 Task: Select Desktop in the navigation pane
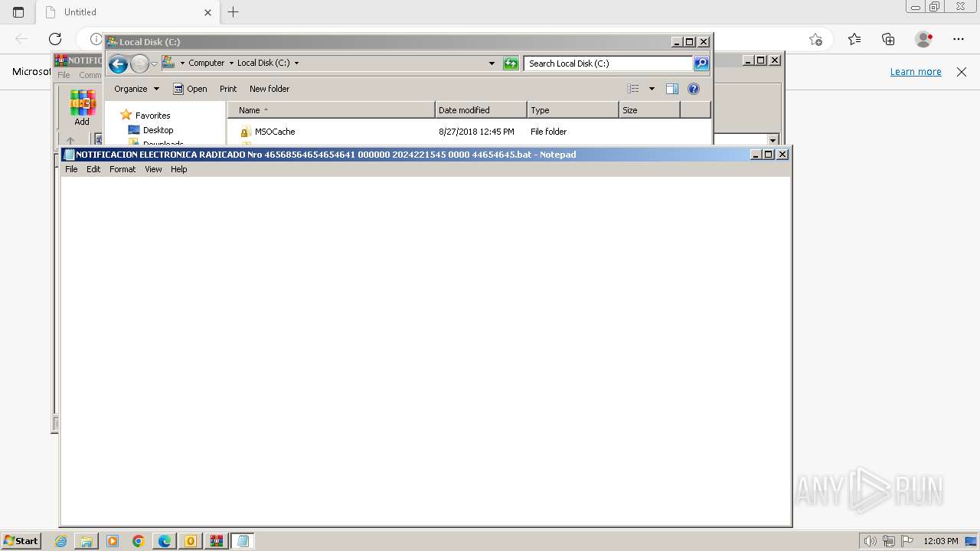158,130
